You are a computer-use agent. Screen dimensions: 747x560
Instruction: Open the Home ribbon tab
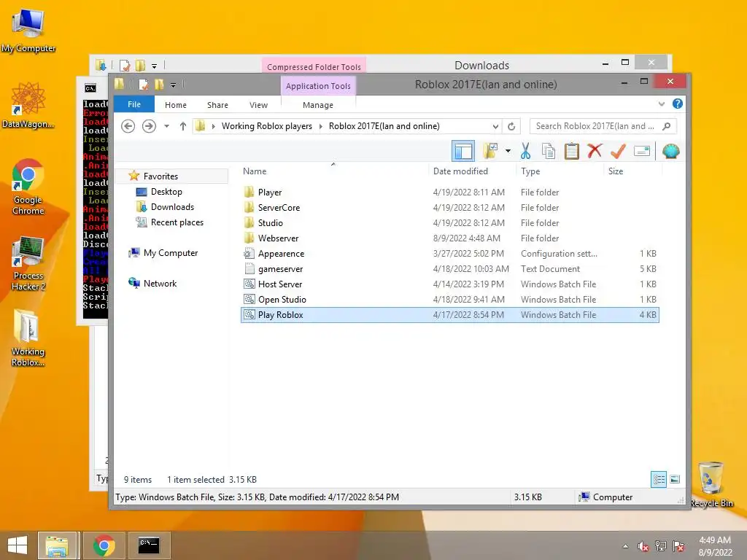176,105
